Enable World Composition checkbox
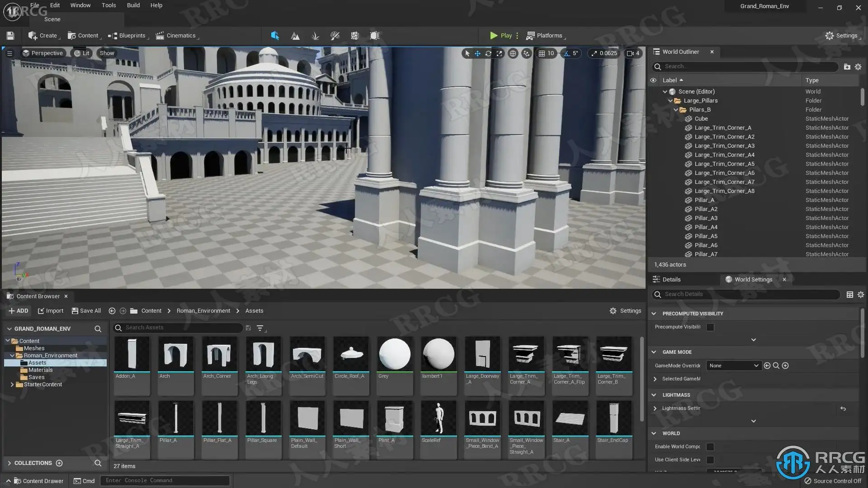 tap(710, 447)
